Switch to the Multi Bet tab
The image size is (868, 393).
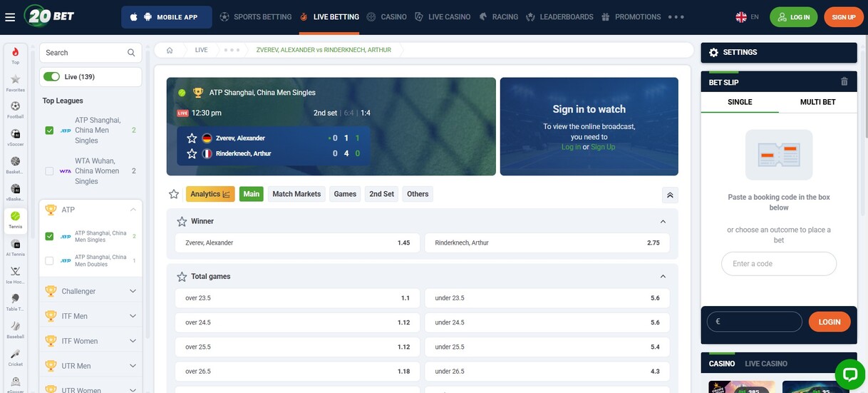817,102
